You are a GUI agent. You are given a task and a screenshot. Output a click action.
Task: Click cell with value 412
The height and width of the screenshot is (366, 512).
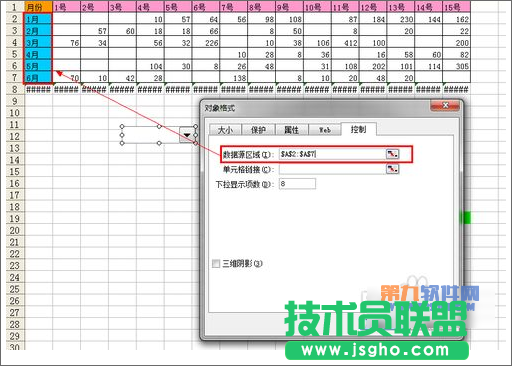pos(345,43)
